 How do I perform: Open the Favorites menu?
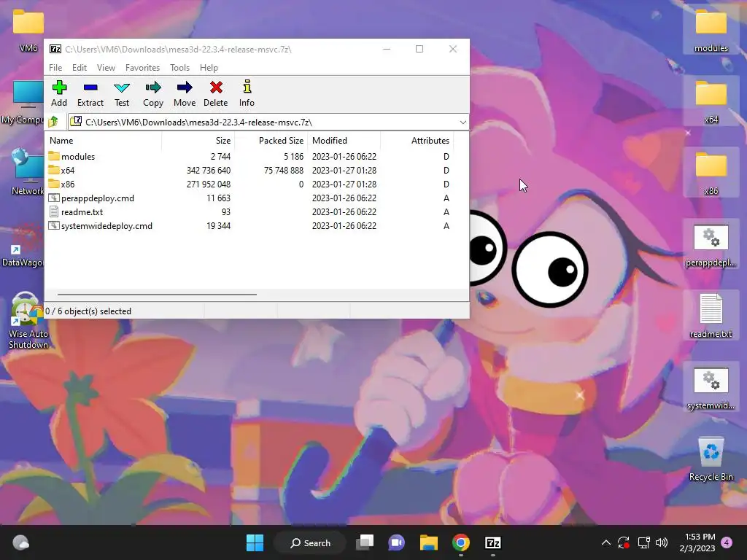(142, 68)
